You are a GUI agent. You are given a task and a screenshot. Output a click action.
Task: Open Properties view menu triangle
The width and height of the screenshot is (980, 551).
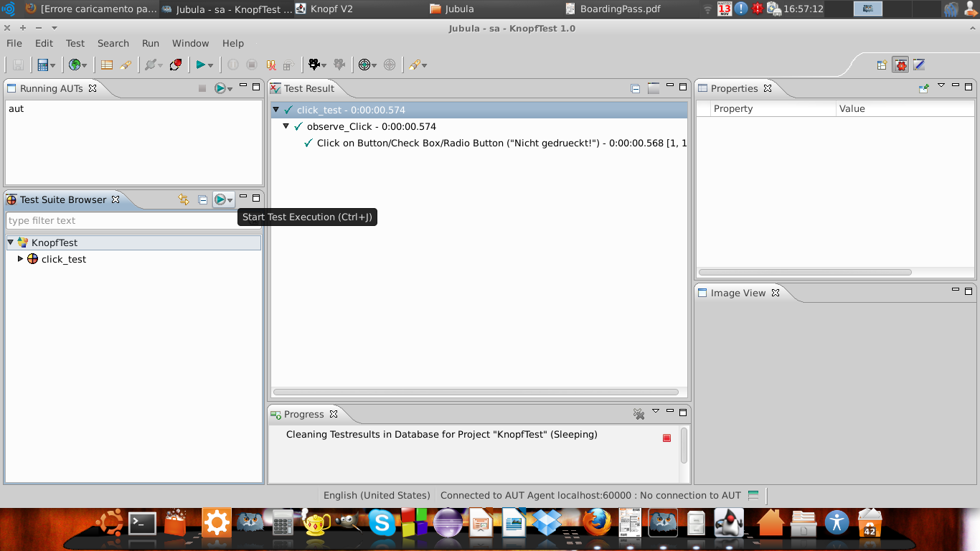(941, 85)
